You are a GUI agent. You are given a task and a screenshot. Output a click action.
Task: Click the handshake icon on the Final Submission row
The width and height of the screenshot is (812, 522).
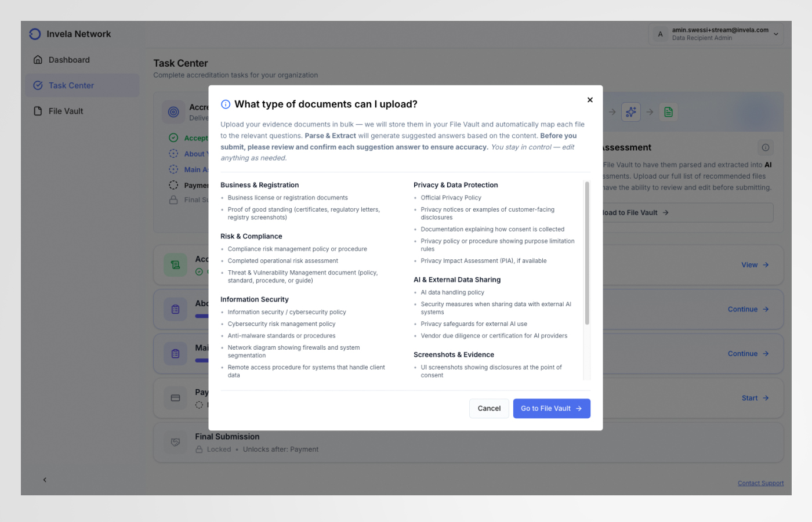coord(175,442)
